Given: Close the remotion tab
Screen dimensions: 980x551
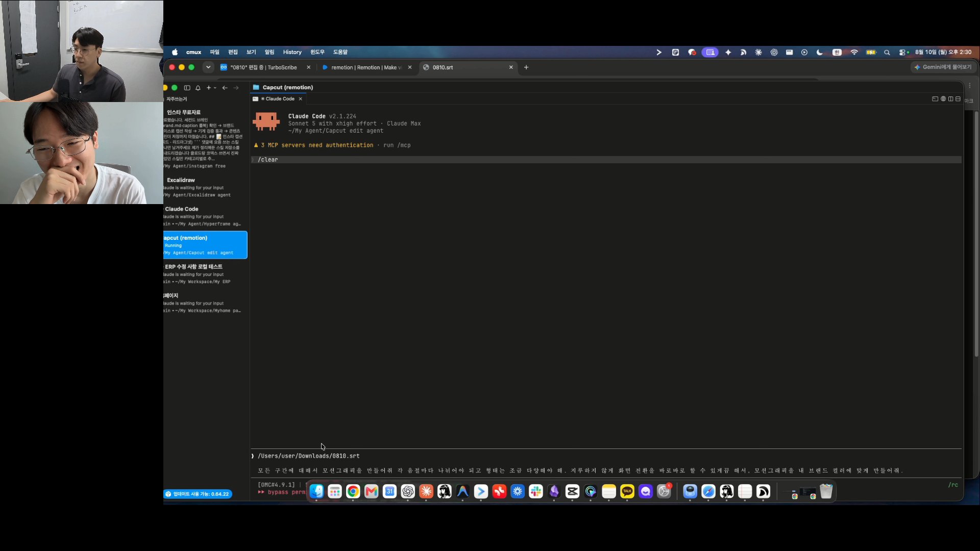Looking at the screenshot, I should pyautogui.click(x=409, y=67).
